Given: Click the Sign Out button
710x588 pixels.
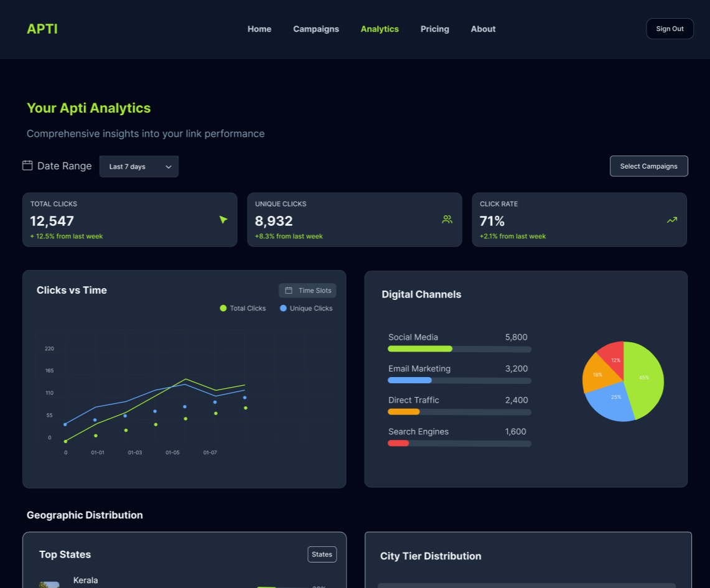Looking at the screenshot, I should click(670, 28).
